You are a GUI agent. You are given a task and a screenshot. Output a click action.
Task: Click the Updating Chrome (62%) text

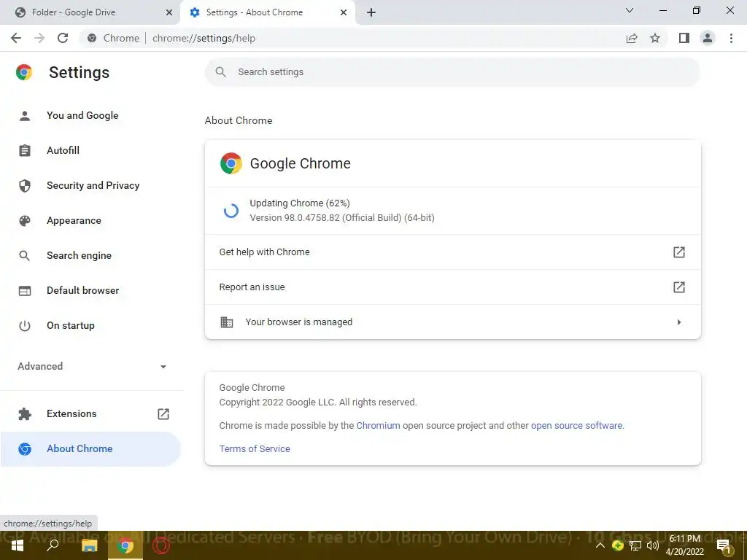tap(300, 203)
